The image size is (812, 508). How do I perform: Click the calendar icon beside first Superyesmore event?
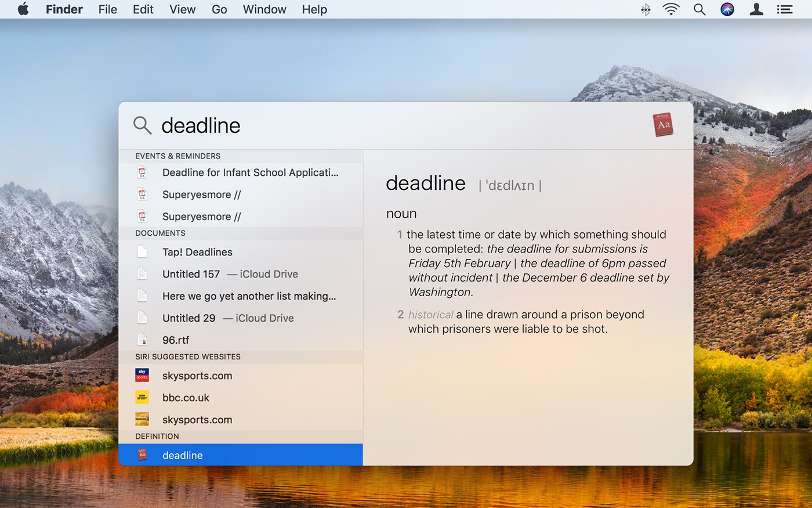pos(143,194)
